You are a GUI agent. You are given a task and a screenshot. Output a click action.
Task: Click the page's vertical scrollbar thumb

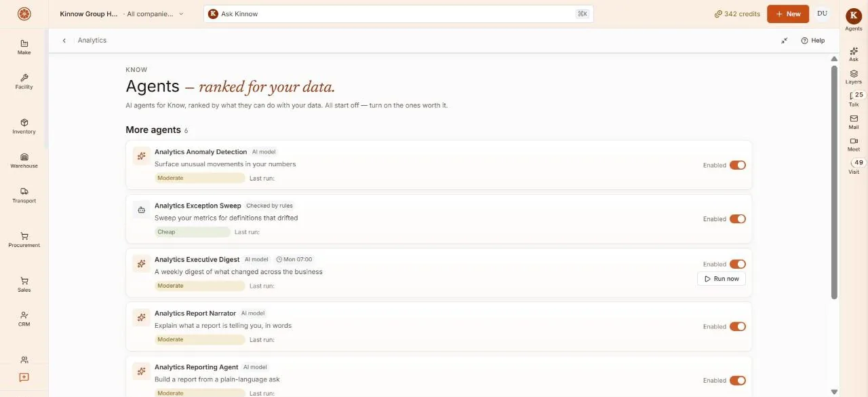click(834, 183)
